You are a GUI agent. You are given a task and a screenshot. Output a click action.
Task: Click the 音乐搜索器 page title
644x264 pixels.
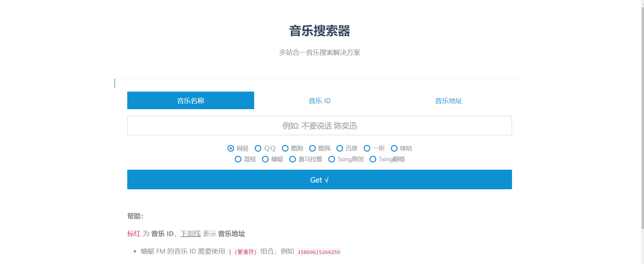click(319, 31)
